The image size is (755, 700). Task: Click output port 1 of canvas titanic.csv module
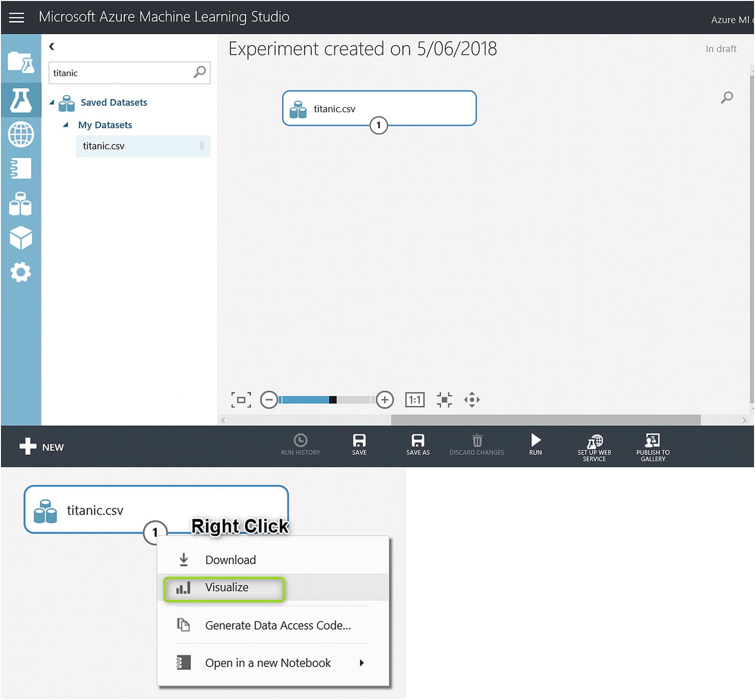coord(379,126)
